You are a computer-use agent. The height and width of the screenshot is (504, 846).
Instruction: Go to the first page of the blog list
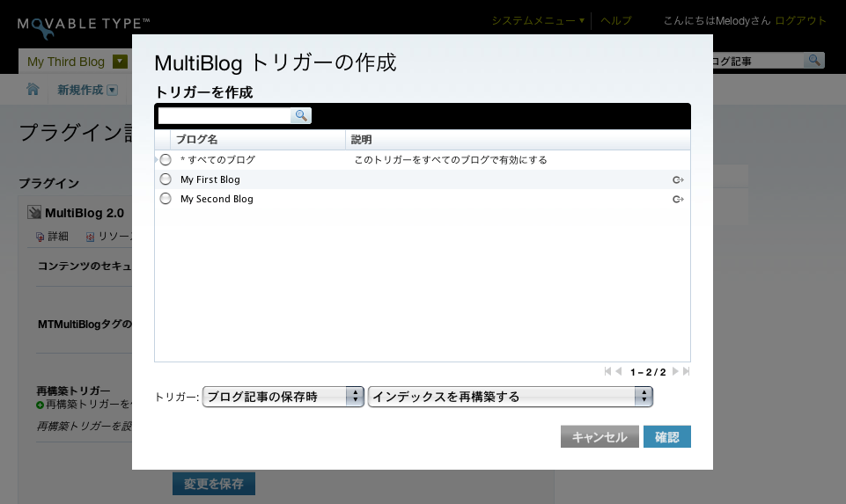[x=608, y=371]
